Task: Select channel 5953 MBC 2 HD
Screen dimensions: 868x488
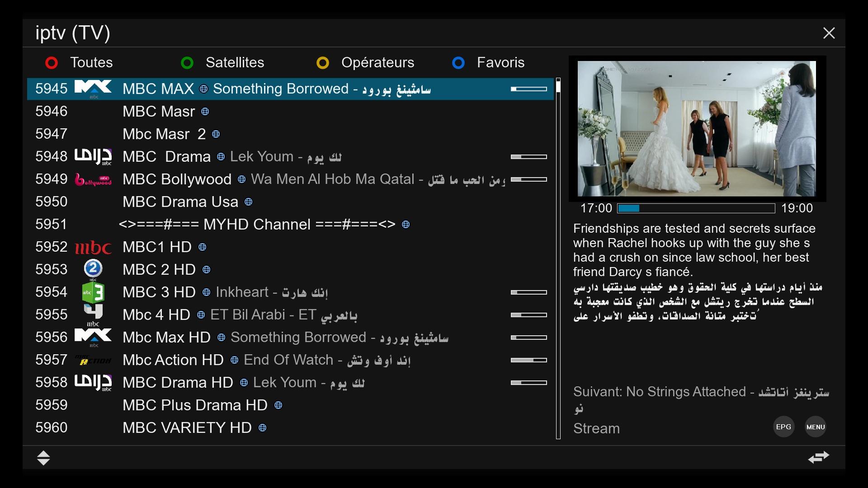Action: pos(290,269)
